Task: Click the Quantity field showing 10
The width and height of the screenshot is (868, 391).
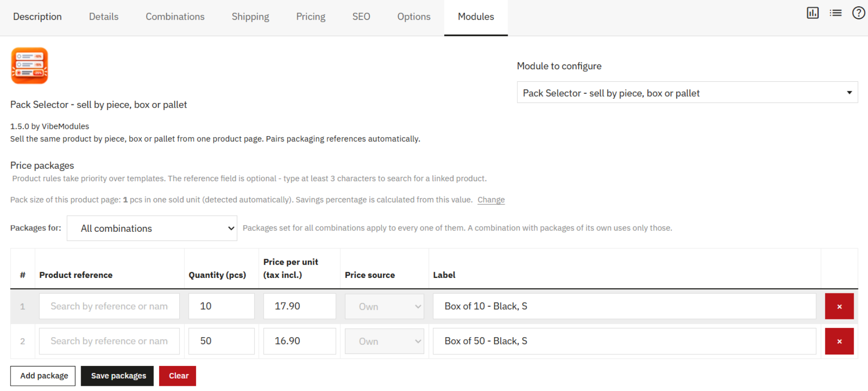Action: [x=221, y=306]
